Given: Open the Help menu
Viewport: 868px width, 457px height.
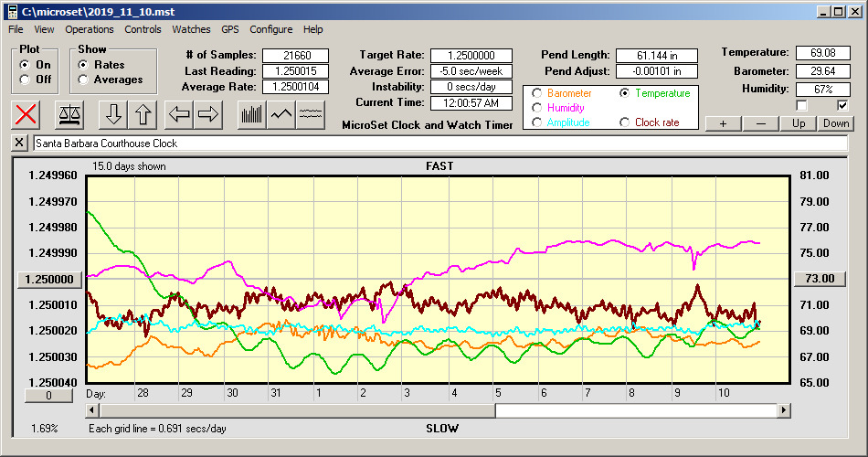Looking at the screenshot, I should pyautogui.click(x=312, y=29).
